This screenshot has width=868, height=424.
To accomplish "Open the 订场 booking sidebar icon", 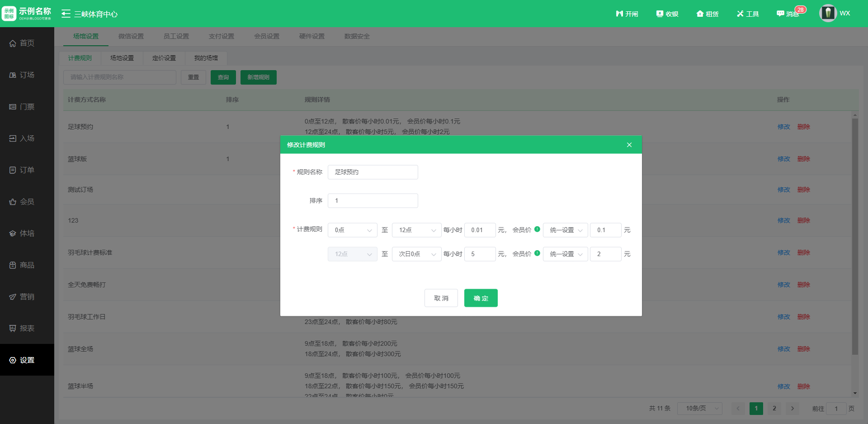I will tap(13, 75).
